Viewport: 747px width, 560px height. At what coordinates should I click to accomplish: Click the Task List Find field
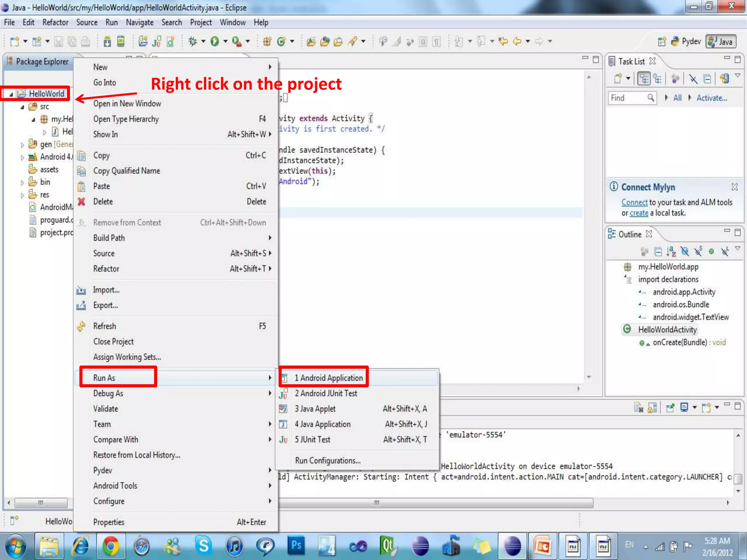pos(632,98)
